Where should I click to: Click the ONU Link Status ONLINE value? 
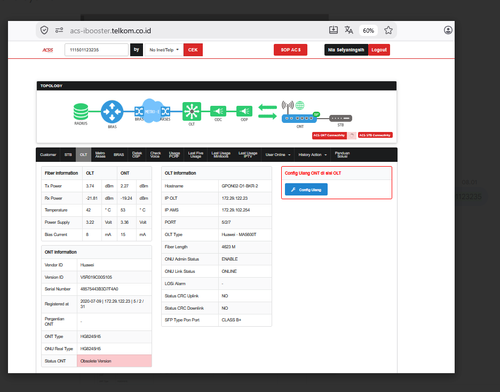tap(229, 271)
